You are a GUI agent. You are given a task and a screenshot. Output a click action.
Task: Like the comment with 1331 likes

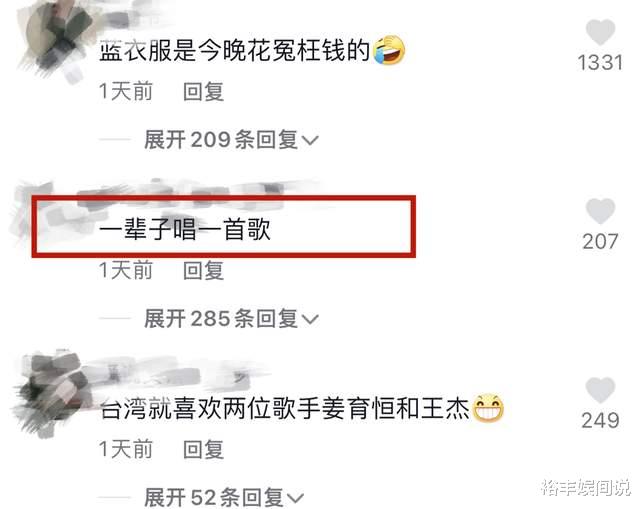tap(600, 32)
